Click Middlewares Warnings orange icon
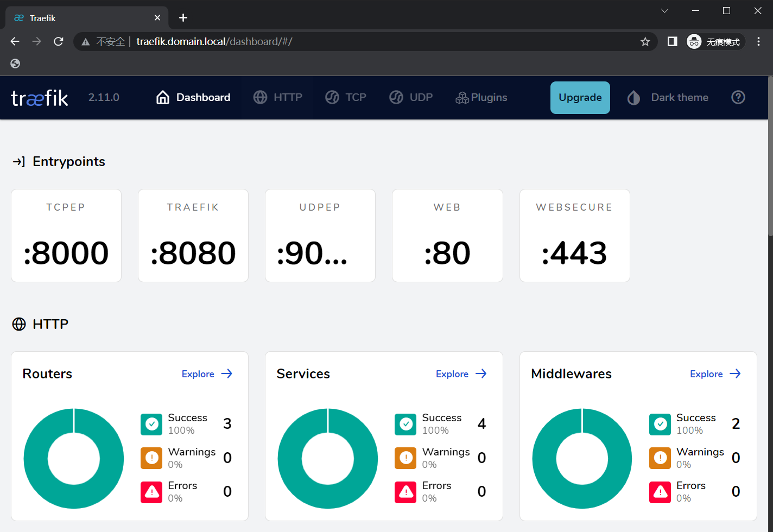 [660, 458]
